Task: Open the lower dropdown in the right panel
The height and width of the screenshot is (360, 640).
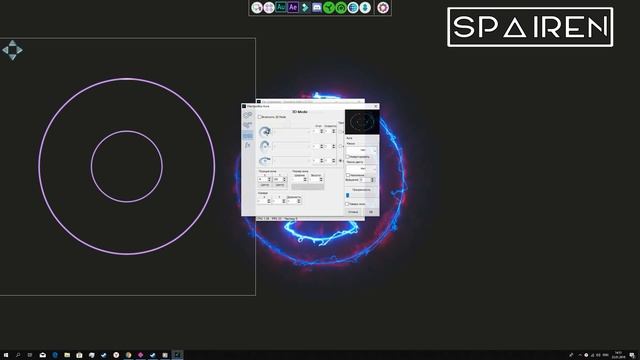Action: (362, 169)
